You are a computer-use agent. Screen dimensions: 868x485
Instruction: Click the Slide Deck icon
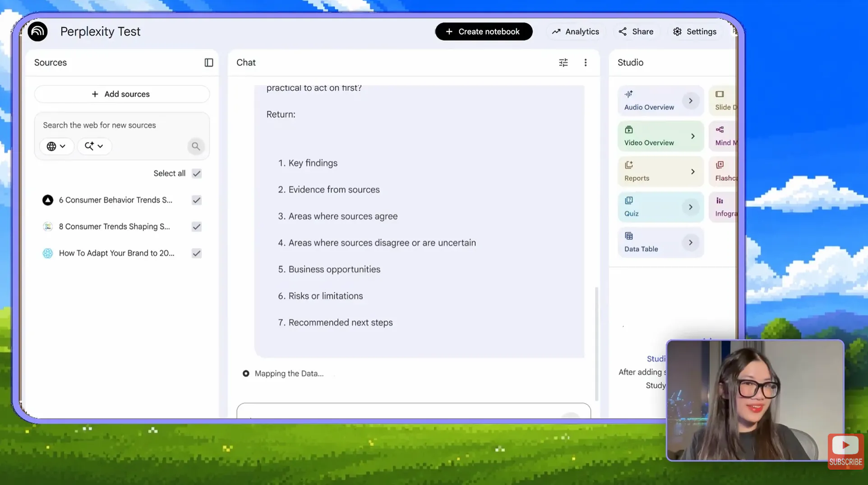click(x=720, y=94)
